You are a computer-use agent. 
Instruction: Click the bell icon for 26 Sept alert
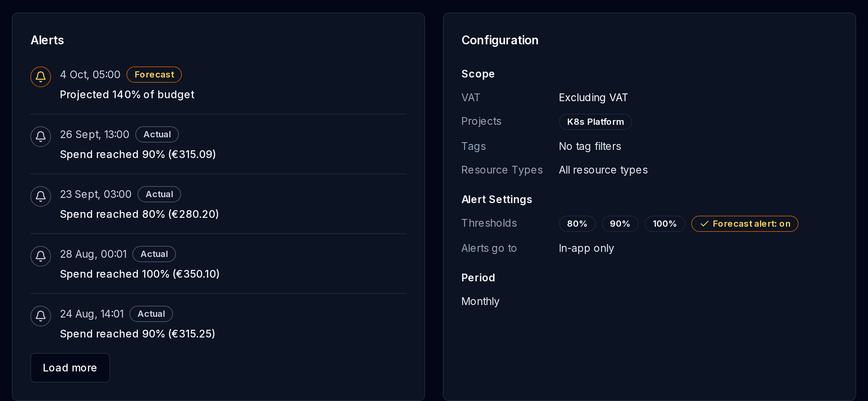click(41, 137)
